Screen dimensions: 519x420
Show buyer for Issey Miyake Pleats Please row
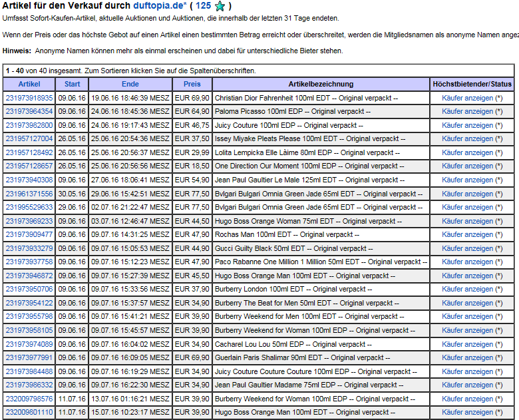467,139
